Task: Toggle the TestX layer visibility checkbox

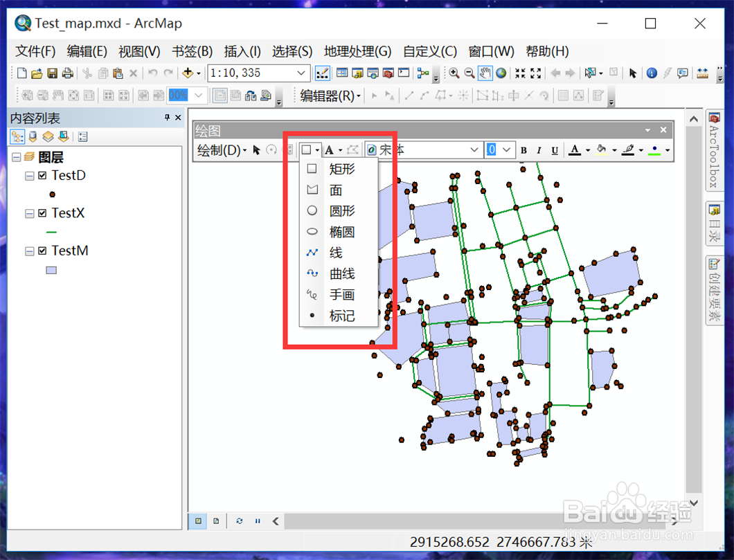Action: [43, 213]
